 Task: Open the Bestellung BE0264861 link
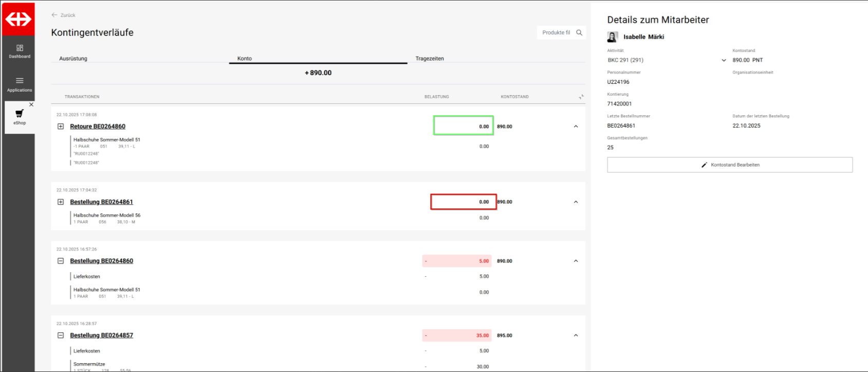tap(101, 202)
